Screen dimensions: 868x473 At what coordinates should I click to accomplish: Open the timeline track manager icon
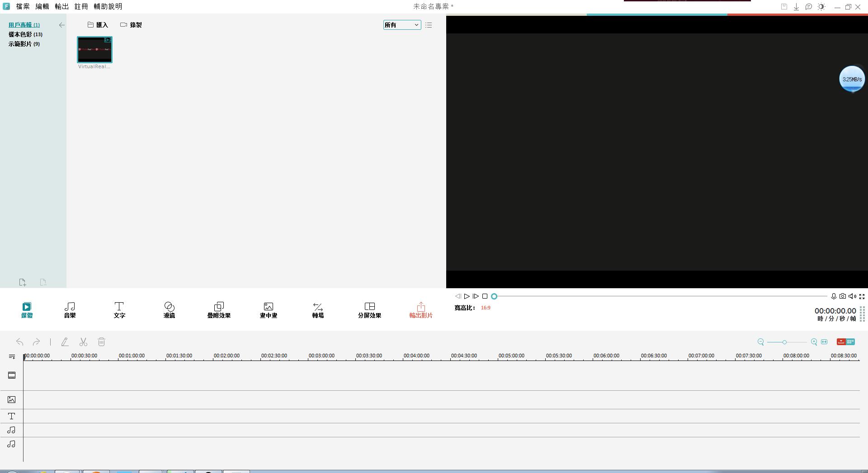12,357
